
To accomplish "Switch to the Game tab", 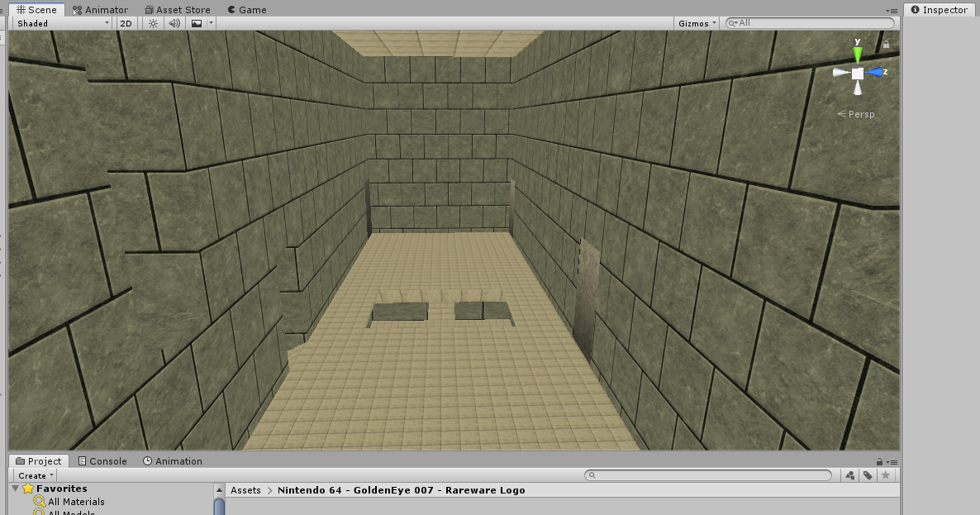I will click(x=246, y=10).
